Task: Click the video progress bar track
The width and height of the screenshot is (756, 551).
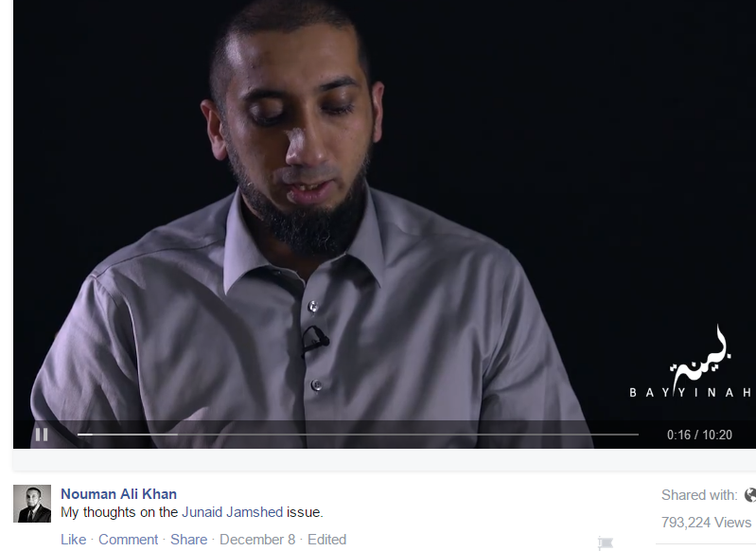Action: (x=358, y=435)
